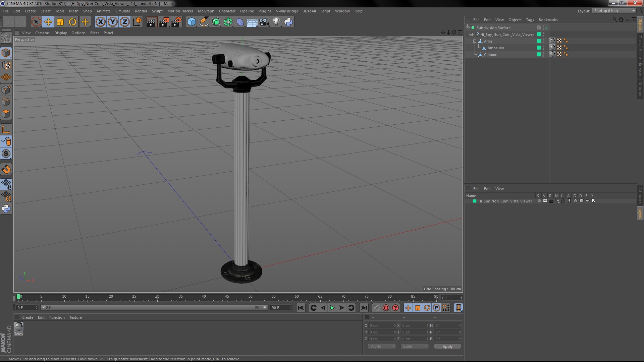This screenshot has height=362, width=644.
Task: Select the Binocular object
Action: click(x=495, y=48)
